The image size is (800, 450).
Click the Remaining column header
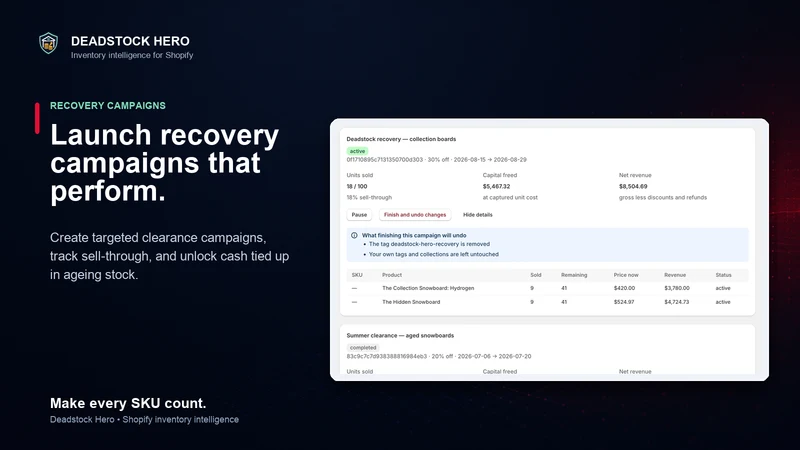click(574, 275)
